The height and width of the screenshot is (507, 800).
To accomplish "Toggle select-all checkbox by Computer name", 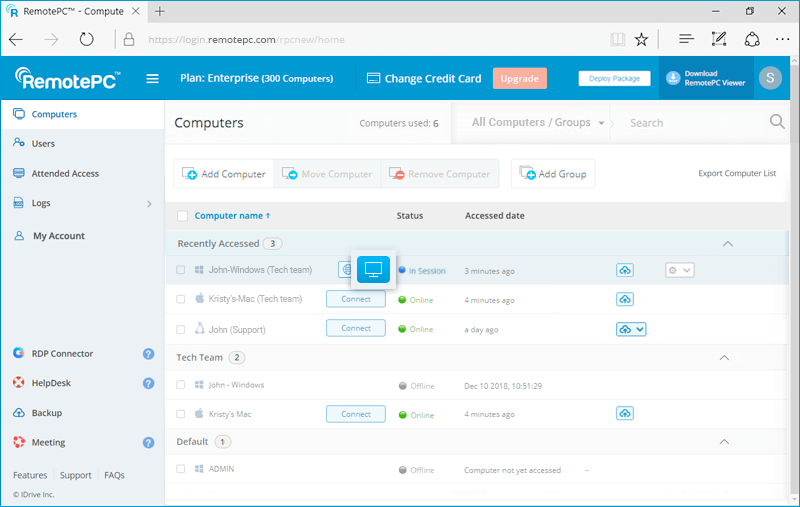I will pyautogui.click(x=182, y=216).
